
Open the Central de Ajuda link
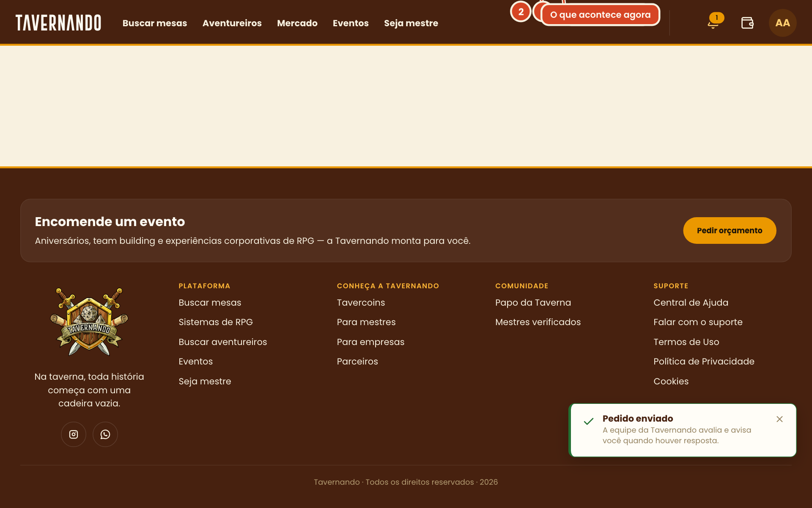pos(691,303)
